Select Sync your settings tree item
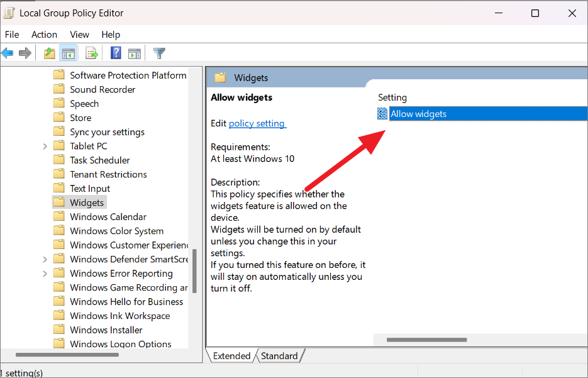Screen dimensions: 588x378 coord(107,132)
